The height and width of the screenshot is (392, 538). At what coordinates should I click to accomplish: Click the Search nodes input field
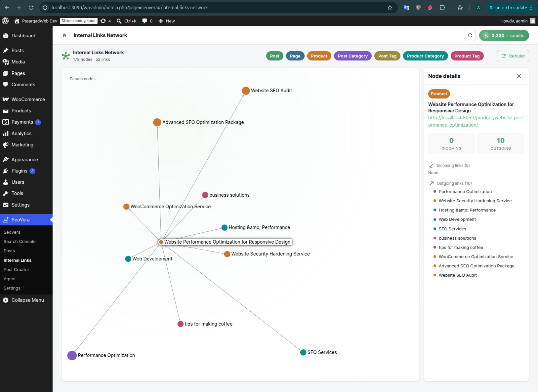[x=125, y=79]
